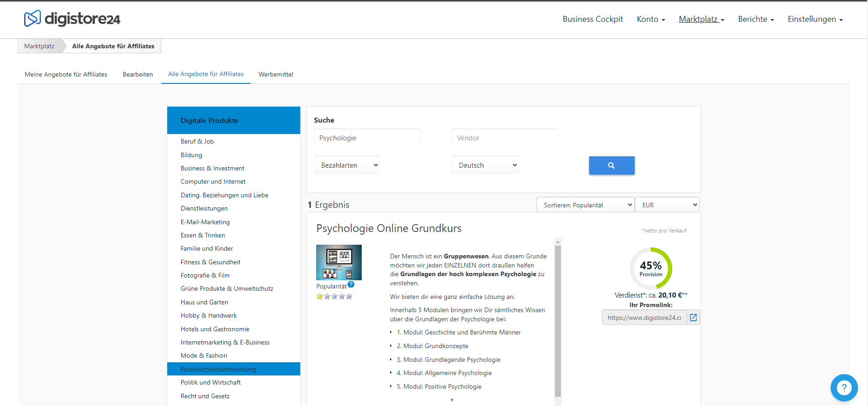Click "1. Modul: Geschichte und Berühmte Männer"

[458, 332]
